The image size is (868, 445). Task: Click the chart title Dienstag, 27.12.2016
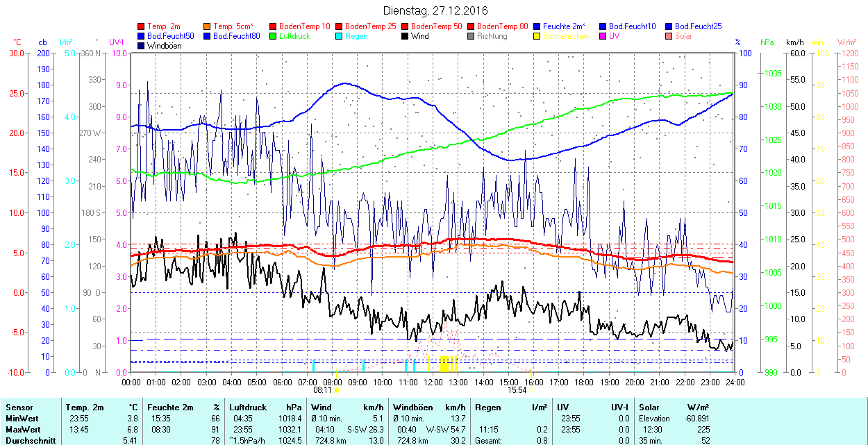pos(435,11)
